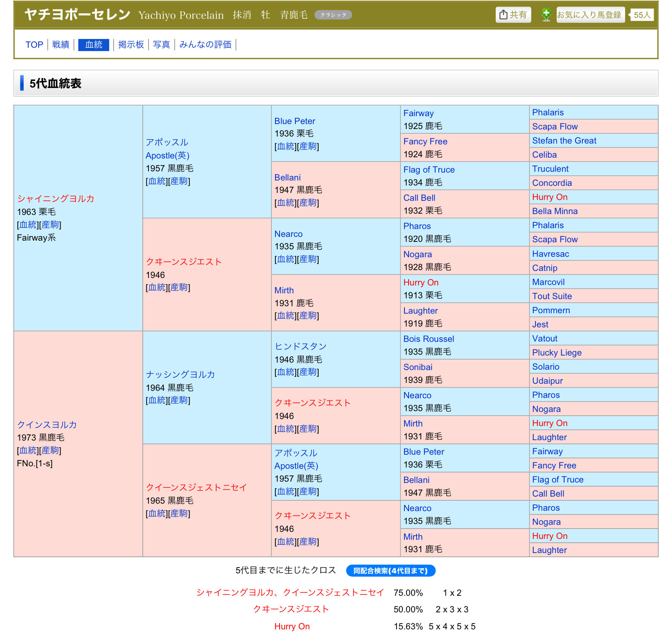
Task: Click 同配合検索(4代目まで) button
Action: point(390,571)
